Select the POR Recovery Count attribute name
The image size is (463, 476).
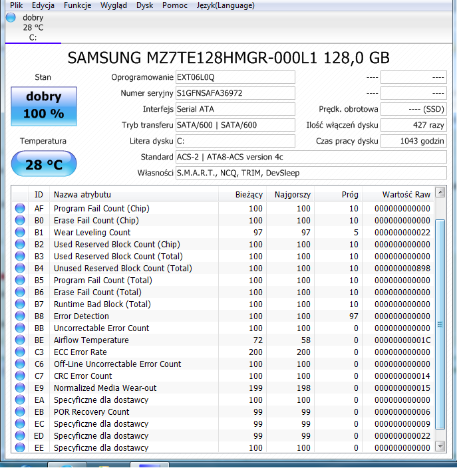pyautogui.click(x=91, y=412)
